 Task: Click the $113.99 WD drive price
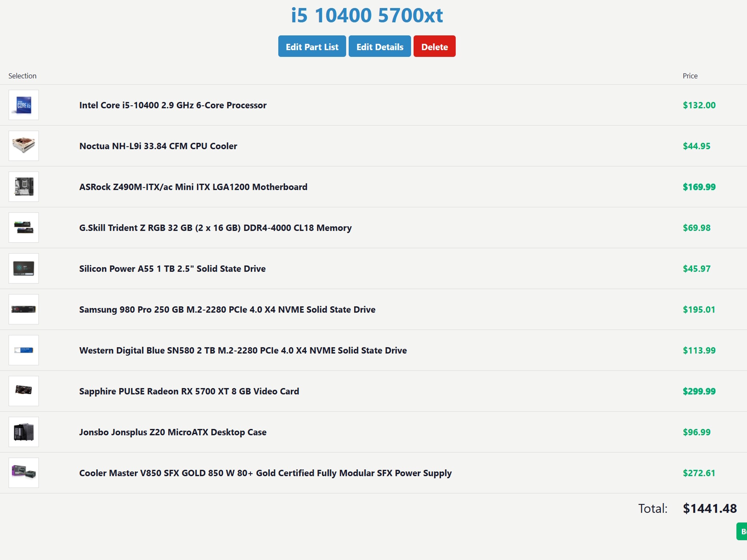coord(699,350)
